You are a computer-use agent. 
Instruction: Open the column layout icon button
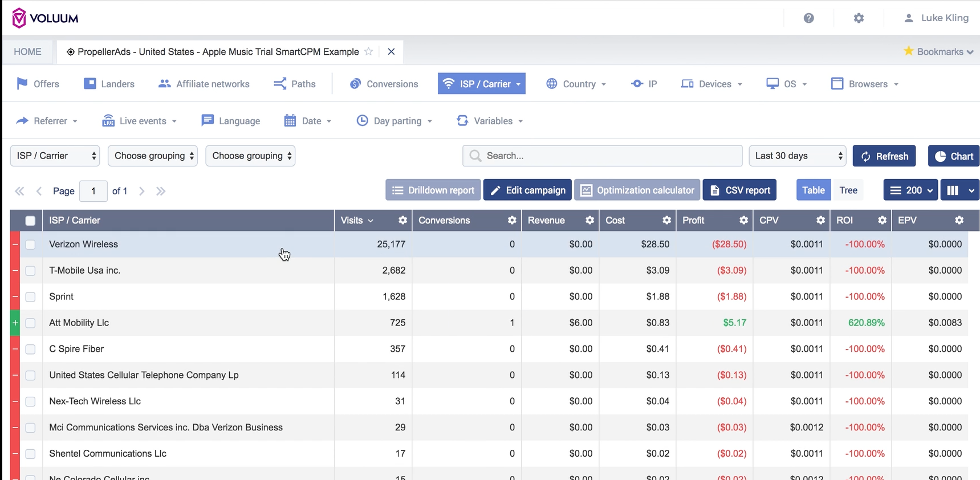[x=959, y=190]
